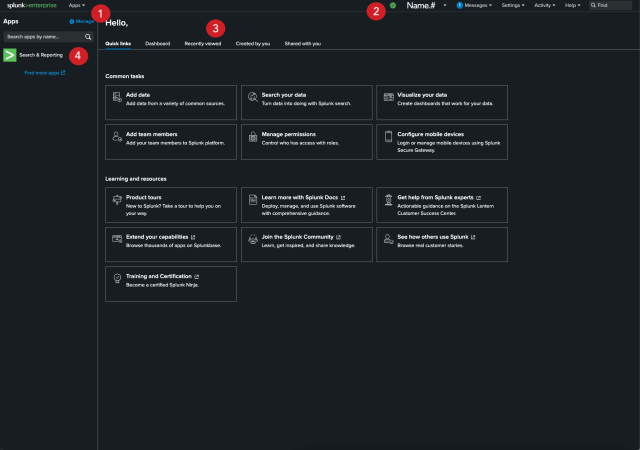Open the Created by you tab
The image size is (640, 450).
[x=253, y=44]
